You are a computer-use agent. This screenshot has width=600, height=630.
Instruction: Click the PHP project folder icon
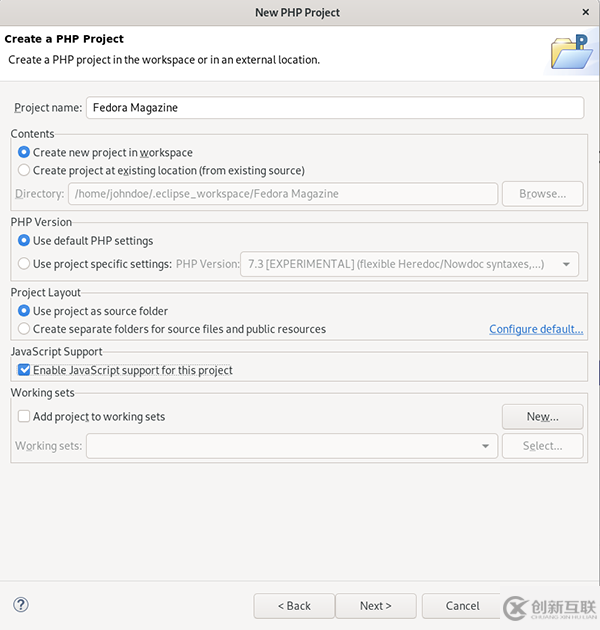(x=571, y=52)
